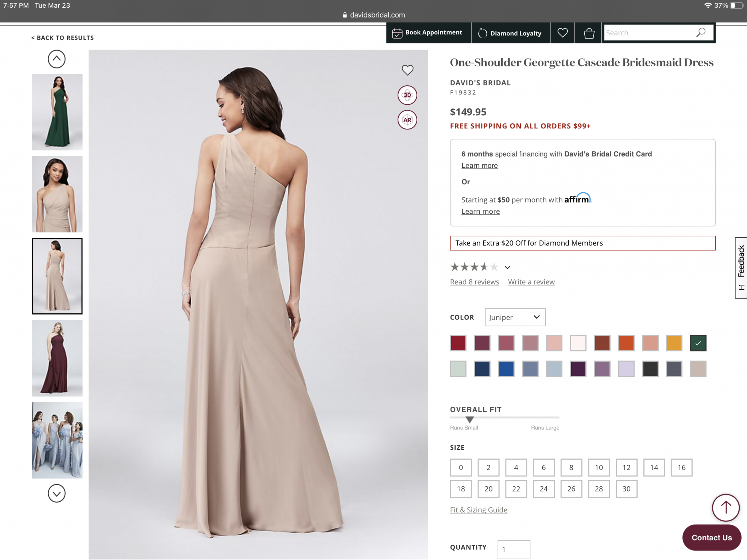The height and width of the screenshot is (560, 747).
Task: Select size 14
Action: click(x=654, y=467)
